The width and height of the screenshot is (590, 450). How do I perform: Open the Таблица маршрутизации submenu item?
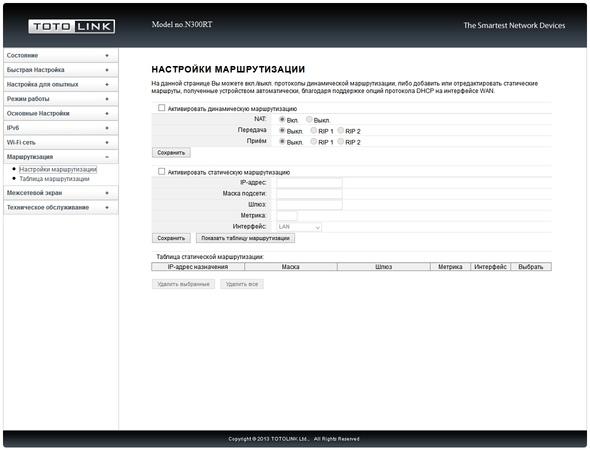pos(55,179)
